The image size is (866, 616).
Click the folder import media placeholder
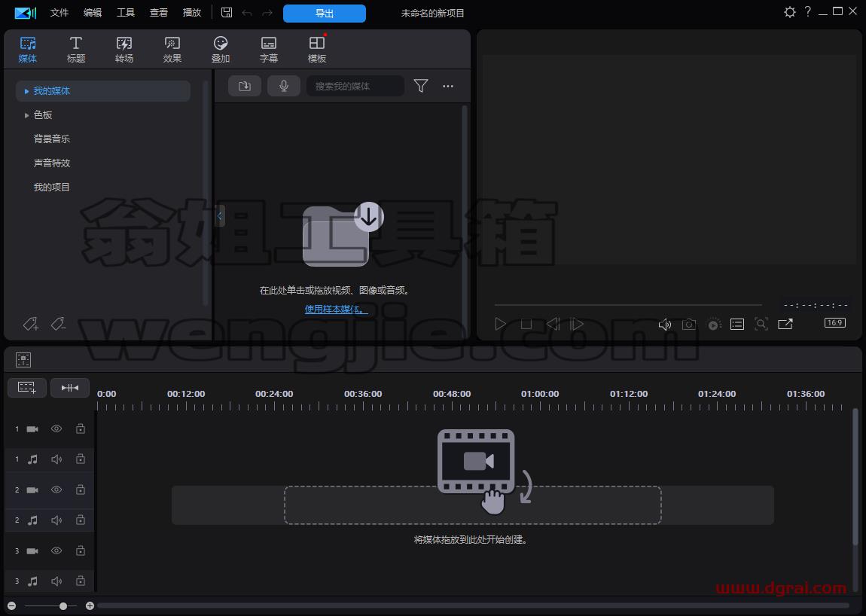(x=343, y=235)
